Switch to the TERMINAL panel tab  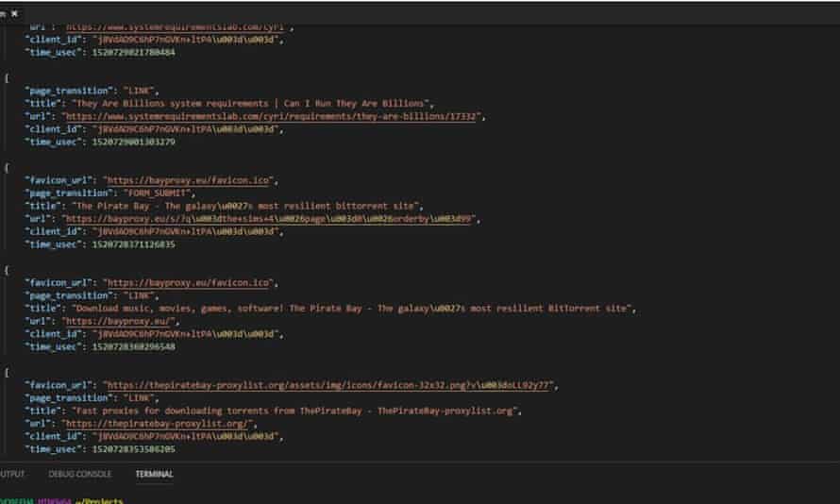click(x=154, y=474)
